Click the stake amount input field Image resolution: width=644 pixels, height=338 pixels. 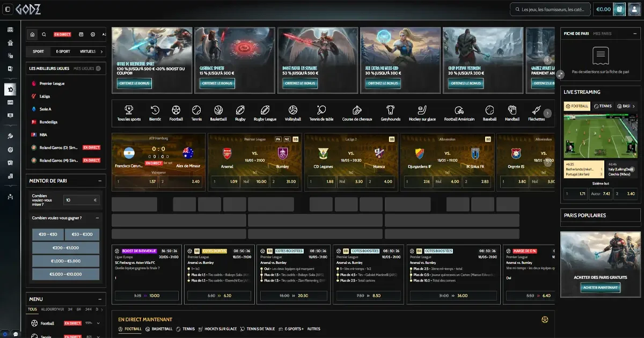(81, 200)
